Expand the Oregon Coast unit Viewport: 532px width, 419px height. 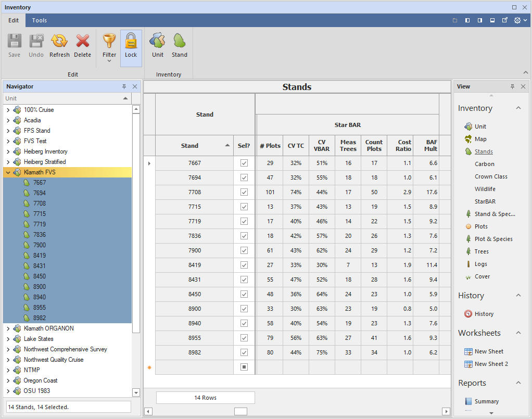click(x=8, y=380)
